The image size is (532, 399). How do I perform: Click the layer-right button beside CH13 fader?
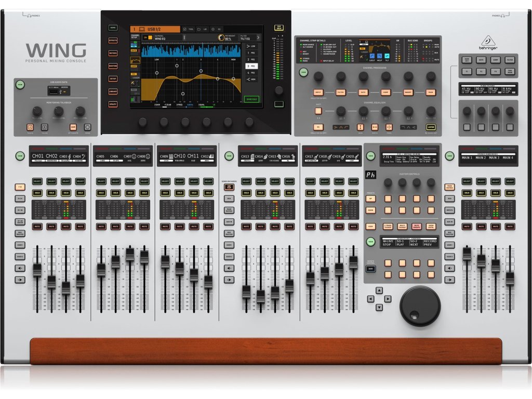point(229,280)
